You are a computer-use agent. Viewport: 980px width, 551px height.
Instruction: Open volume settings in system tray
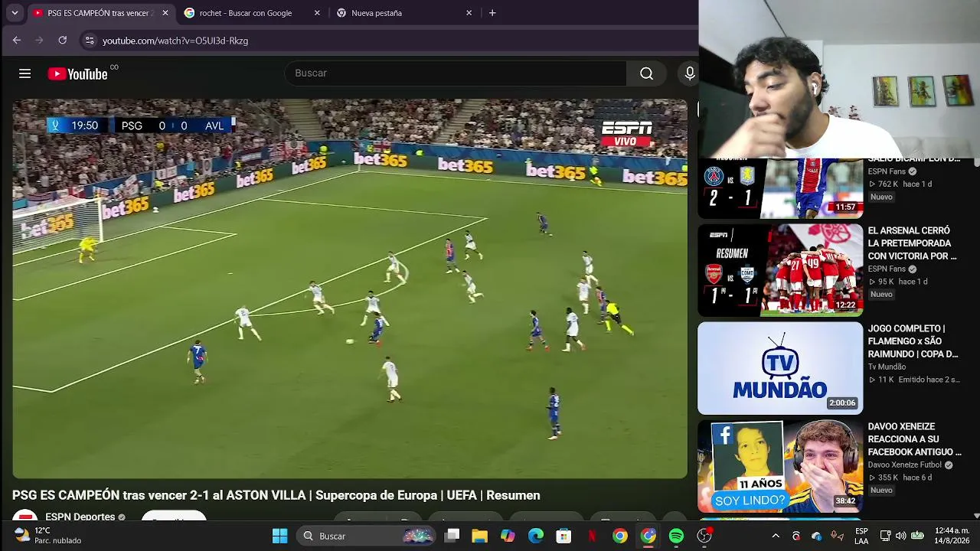pos(900,536)
